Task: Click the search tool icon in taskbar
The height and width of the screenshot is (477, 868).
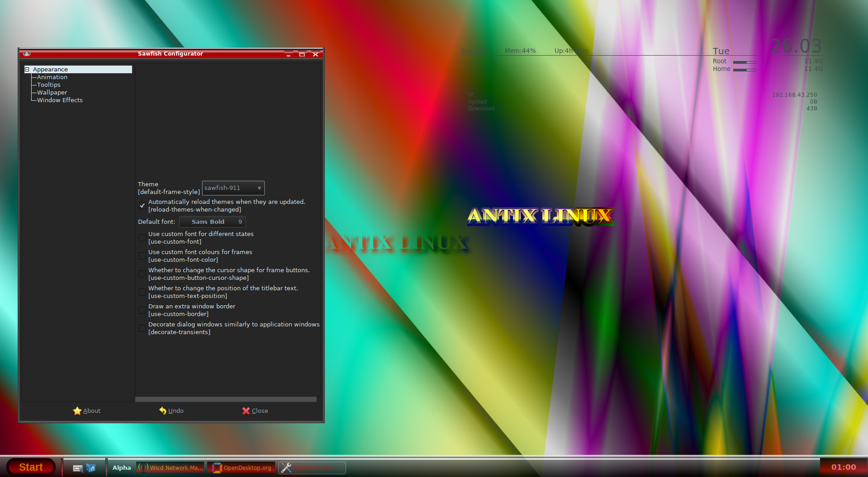Action: tap(78, 468)
